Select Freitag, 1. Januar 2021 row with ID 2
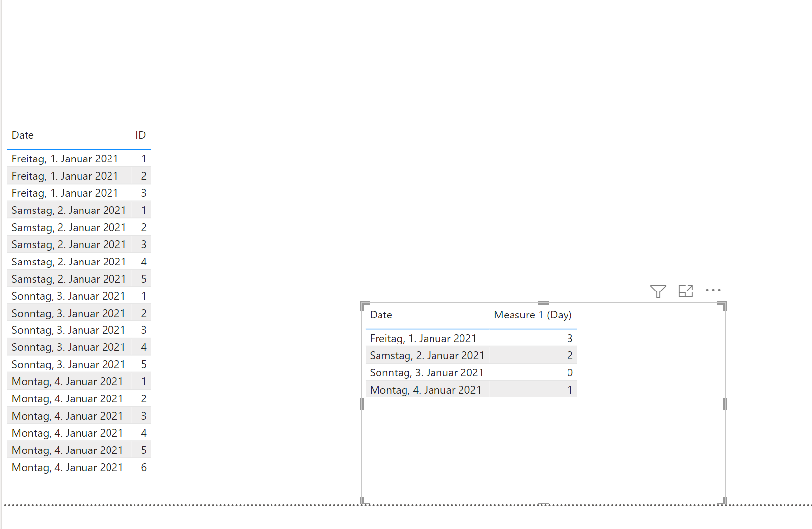The height and width of the screenshot is (529, 812). tap(79, 176)
